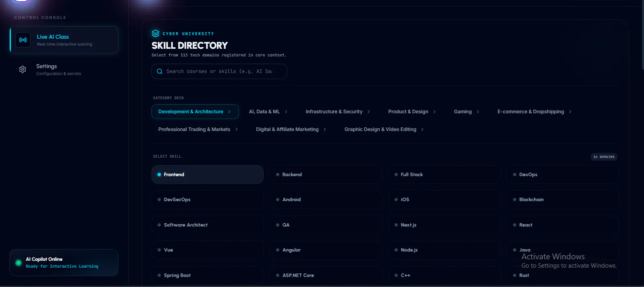Click the search magnifier icon

click(160, 71)
